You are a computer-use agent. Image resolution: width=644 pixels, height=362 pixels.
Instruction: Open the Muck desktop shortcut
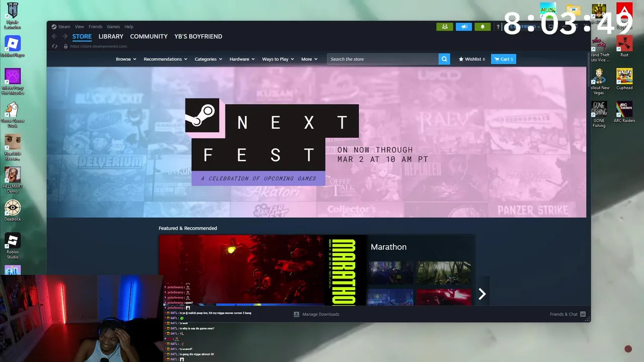click(548, 10)
